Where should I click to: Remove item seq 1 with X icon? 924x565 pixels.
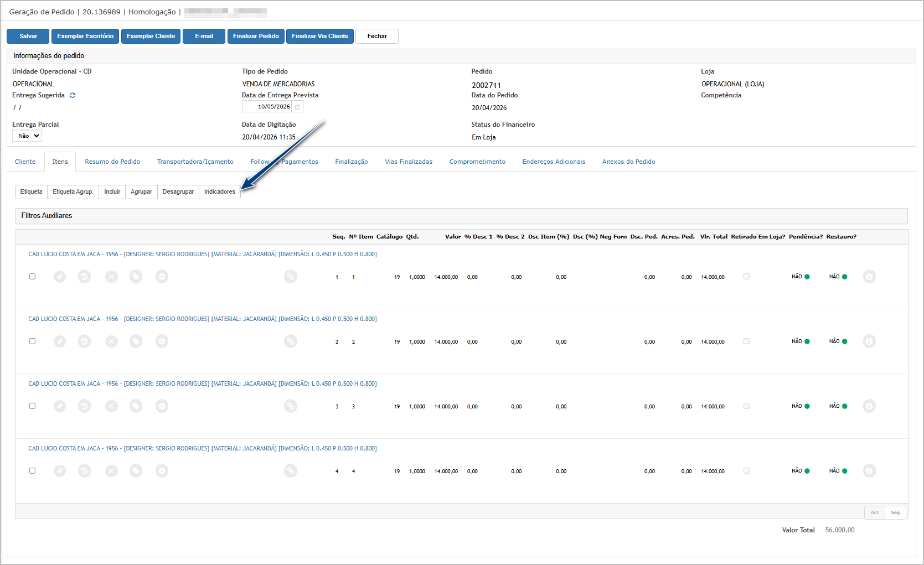click(112, 277)
